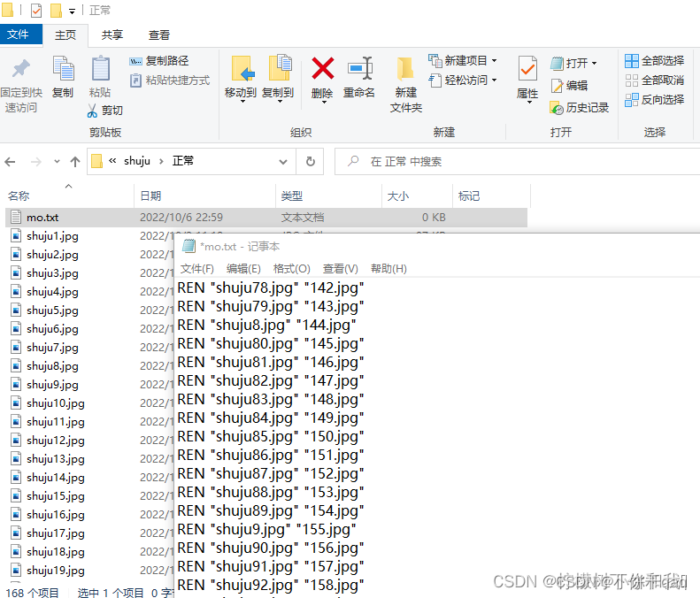Click Notepad line REN "shuju9.jpg" "155.jpg"
This screenshot has width=700, height=598.
266,529
